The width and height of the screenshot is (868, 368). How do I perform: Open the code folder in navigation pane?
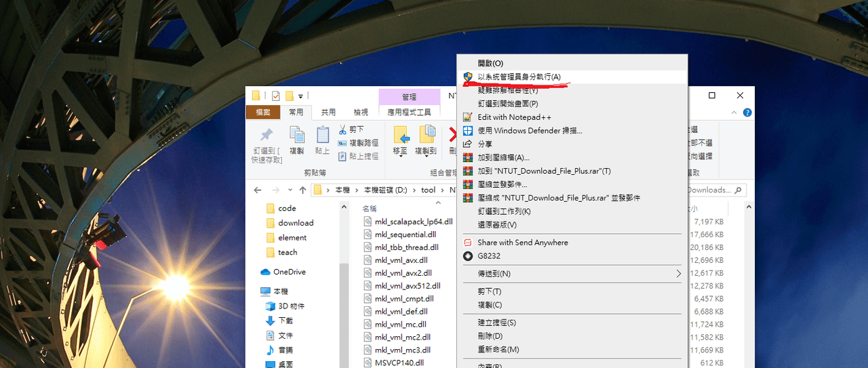coord(287,208)
